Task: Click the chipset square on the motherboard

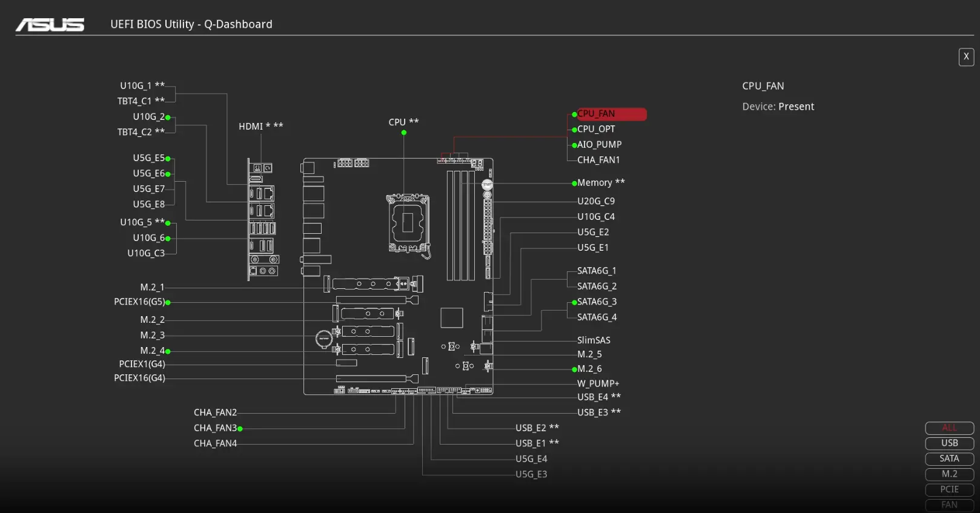Action: point(451,318)
